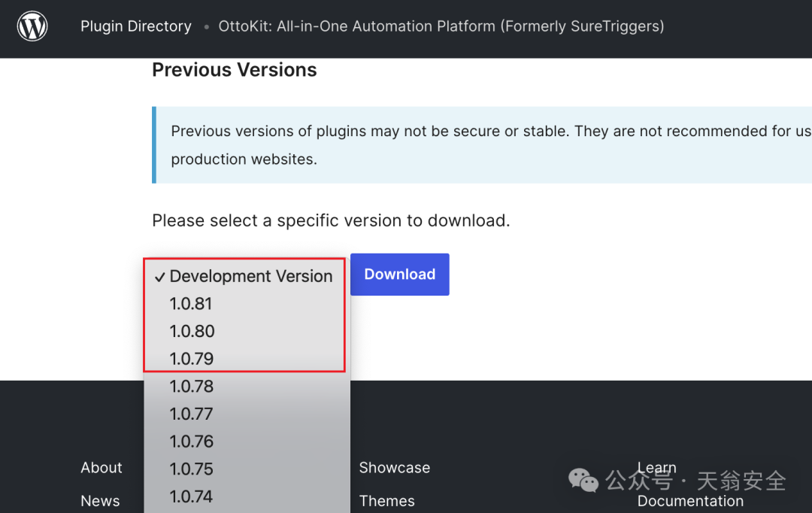
Task: Open Documentation footer link
Action: [690, 500]
